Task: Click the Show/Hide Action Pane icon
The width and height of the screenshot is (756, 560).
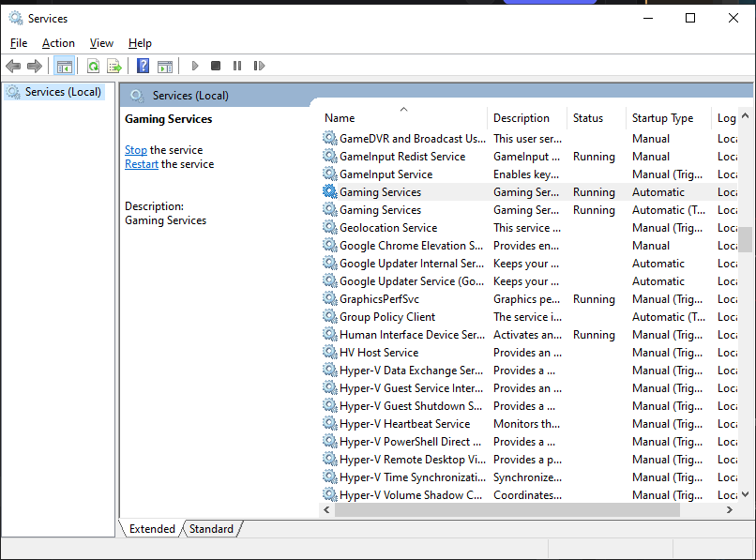Action: tap(165, 66)
